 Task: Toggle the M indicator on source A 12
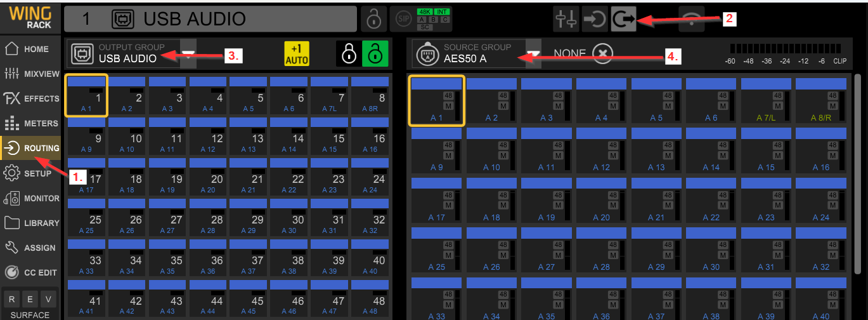[x=613, y=156]
